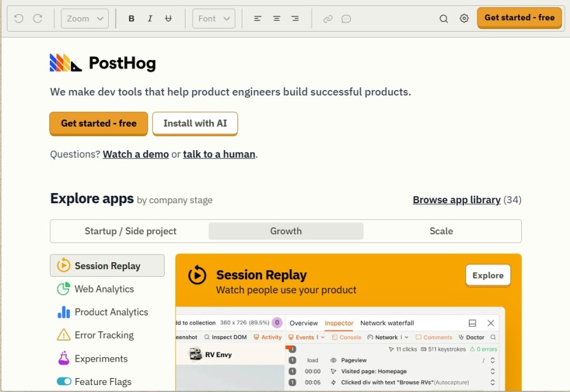Open the Zoom dropdown

84,18
